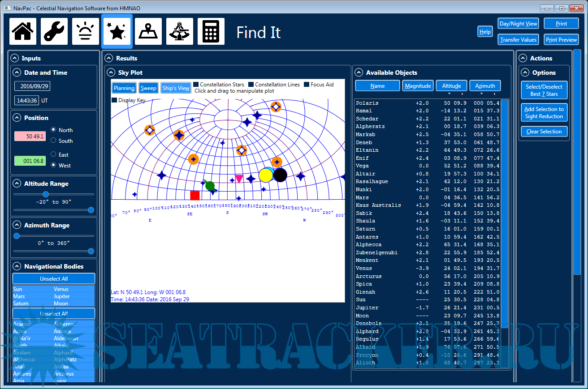Click the latitude input field
Image resolution: width=588 pixels, height=389 pixels.
pyautogui.click(x=30, y=137)
